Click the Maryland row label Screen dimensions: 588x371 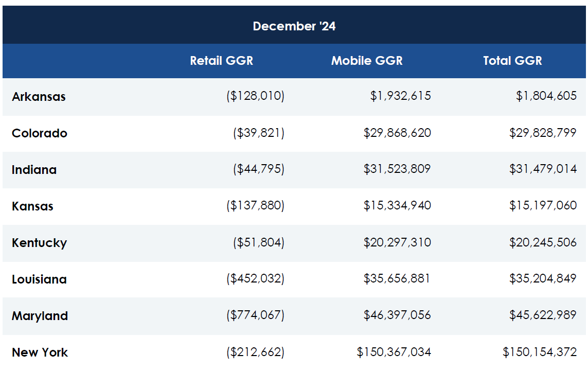(x=40, y=316)
